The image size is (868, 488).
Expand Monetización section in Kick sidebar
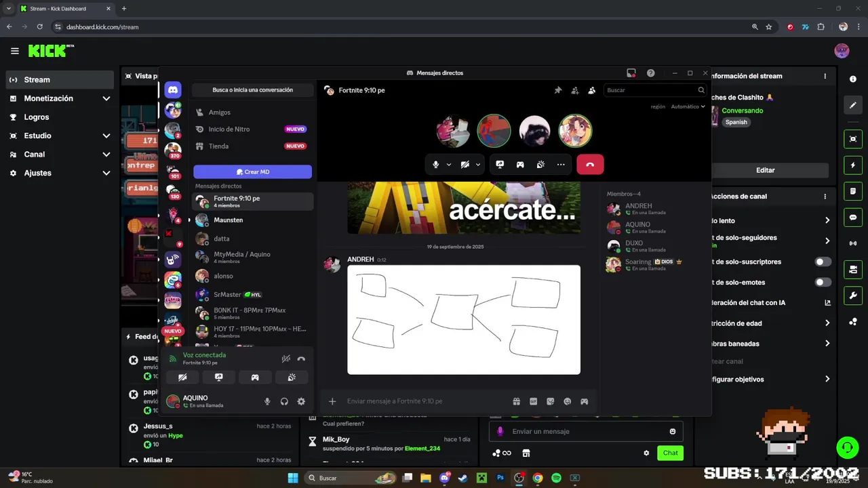(x=106, y=98)
